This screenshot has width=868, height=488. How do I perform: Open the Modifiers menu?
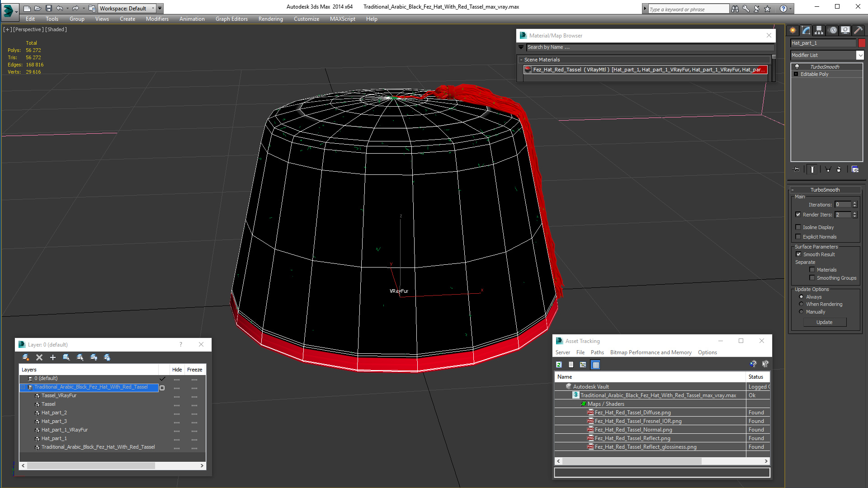pyautogui.click(x=157, y=19)
